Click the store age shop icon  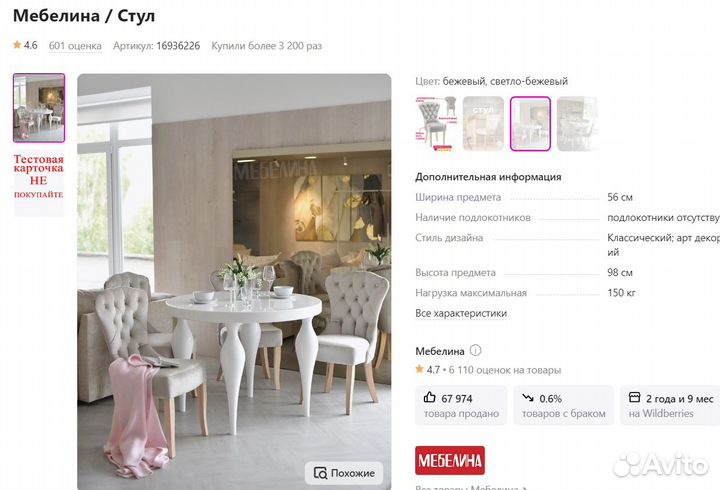[x=634, y=397]
